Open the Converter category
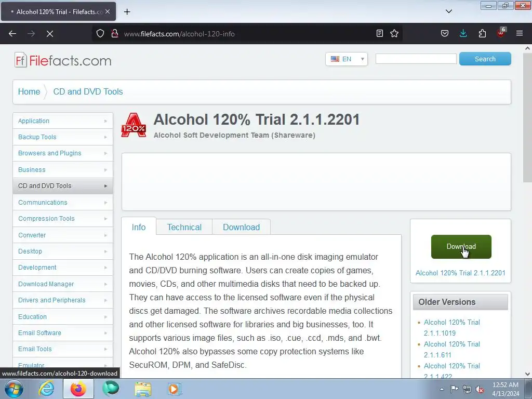This screenshot has width=532, height=399. pyautogui.click(x=63, y=235)
